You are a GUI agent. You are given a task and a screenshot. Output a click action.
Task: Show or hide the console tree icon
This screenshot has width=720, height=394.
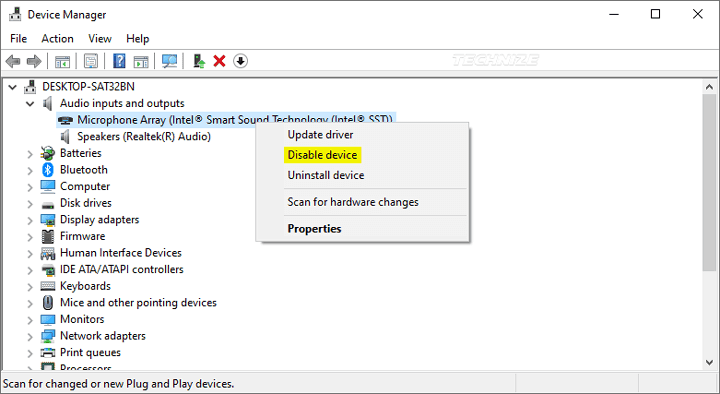62,61
